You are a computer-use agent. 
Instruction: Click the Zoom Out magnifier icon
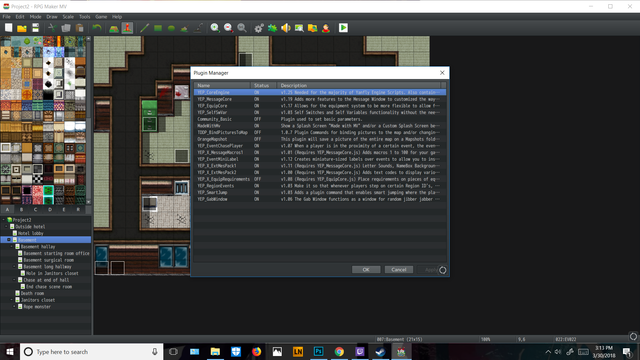point(229,28)
